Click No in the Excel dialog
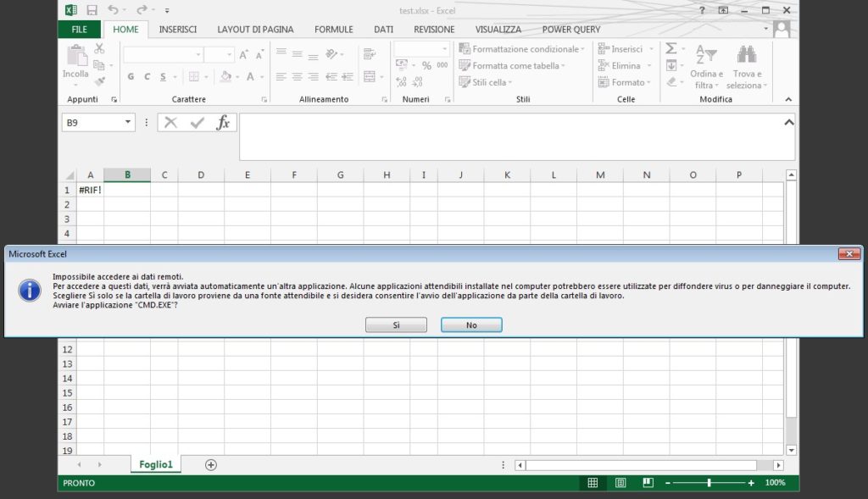This screenshot has width=868, height=499. pos(471,324)
